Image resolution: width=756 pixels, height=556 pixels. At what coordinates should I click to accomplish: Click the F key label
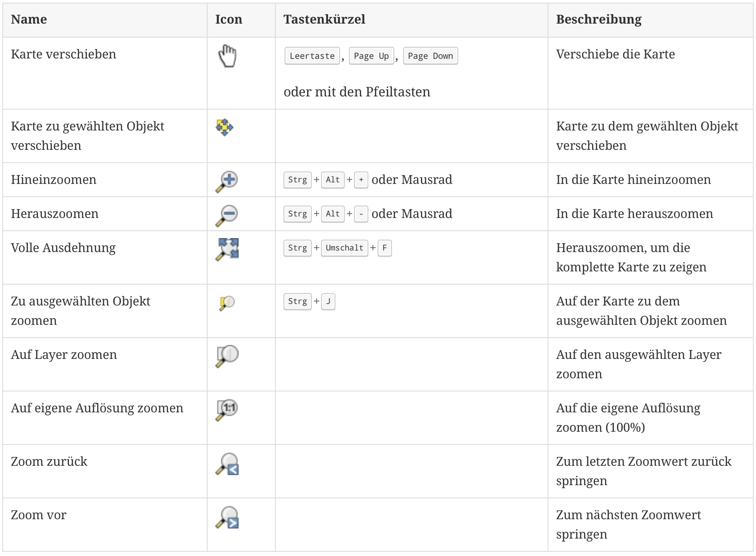click(385, 248)
